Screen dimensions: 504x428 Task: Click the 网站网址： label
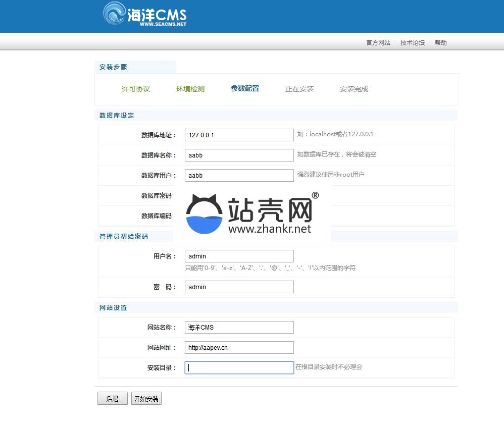162,348
